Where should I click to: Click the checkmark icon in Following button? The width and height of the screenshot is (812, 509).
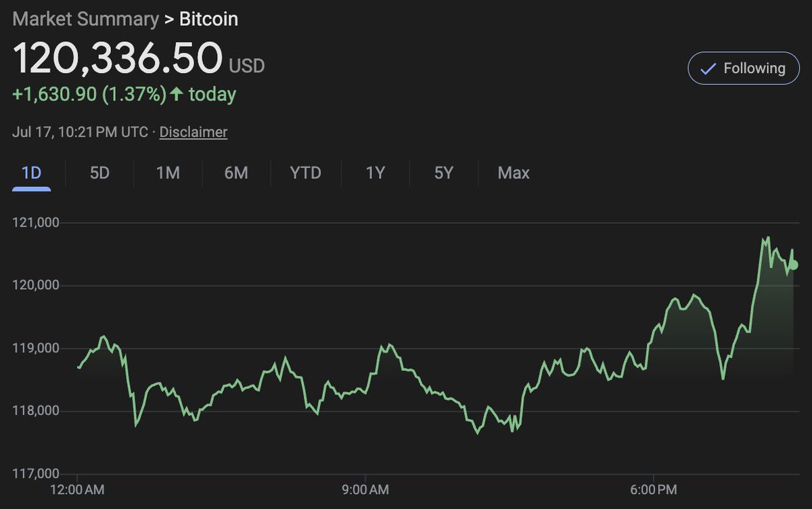(708, 68)
